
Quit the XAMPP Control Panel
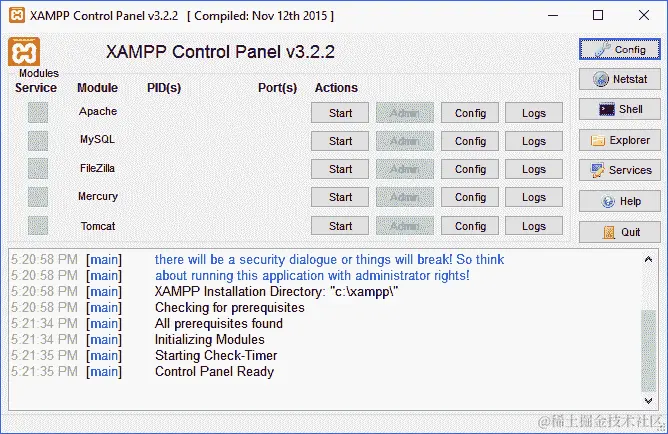coord(619,232)
